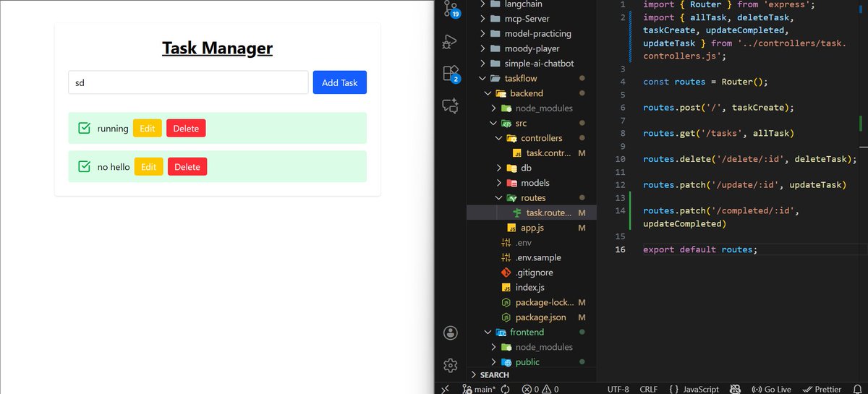Click the package.json file icon
Image resolution: width=868 pixels, height=394 pixels.
[506, 317]
